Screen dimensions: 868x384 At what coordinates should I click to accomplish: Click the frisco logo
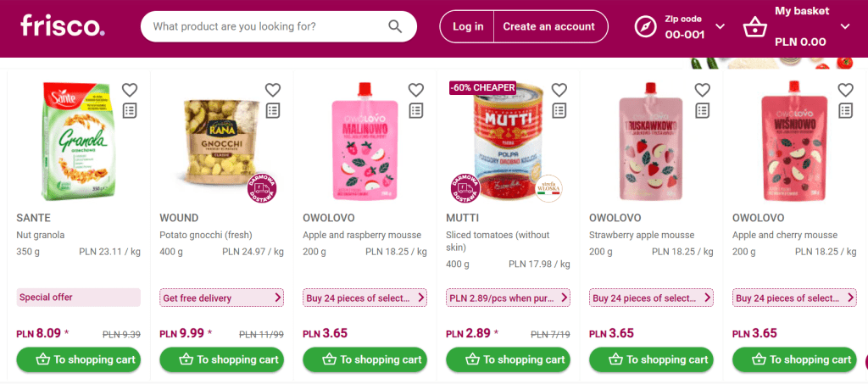[x=62, y=25]
